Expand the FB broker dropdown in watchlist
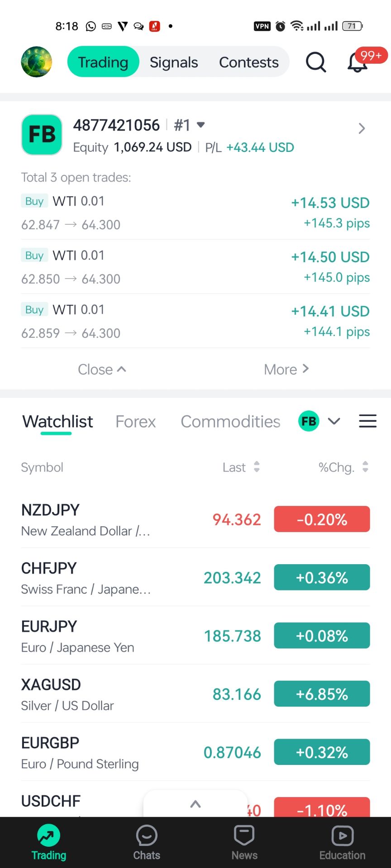 pyautogui.click(x=334, y=421)
